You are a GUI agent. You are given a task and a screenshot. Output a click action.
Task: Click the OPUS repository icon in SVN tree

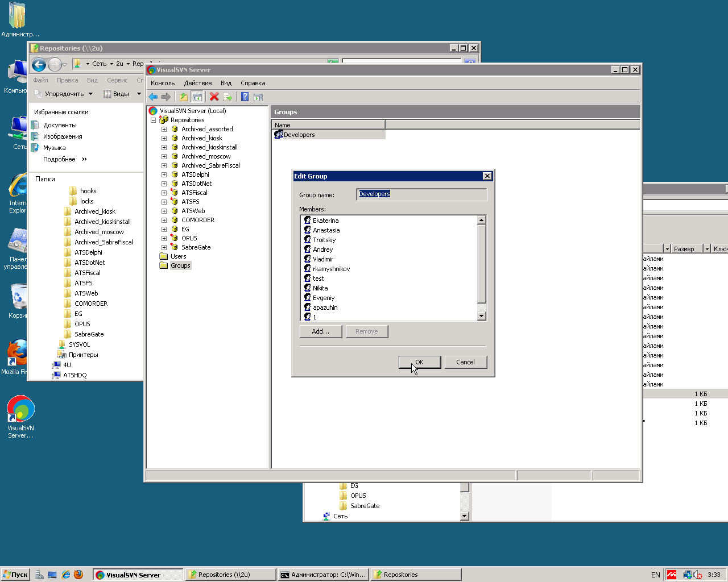[x=175, y=238]
